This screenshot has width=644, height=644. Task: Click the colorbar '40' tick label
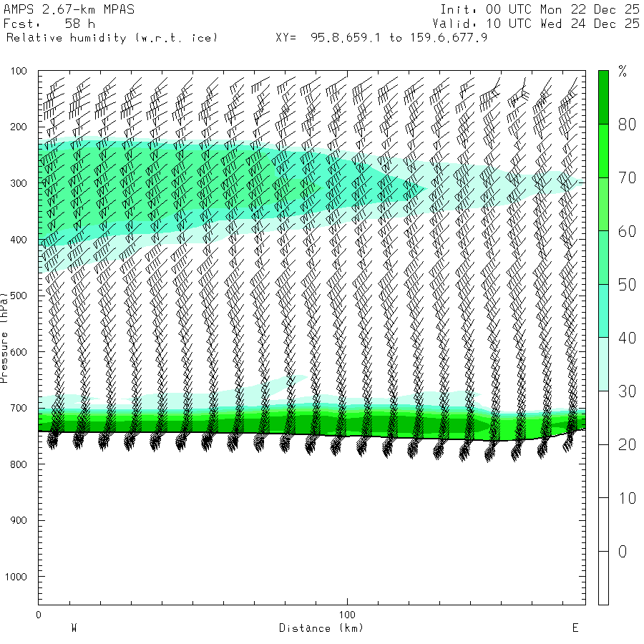[x=627, y=338]
